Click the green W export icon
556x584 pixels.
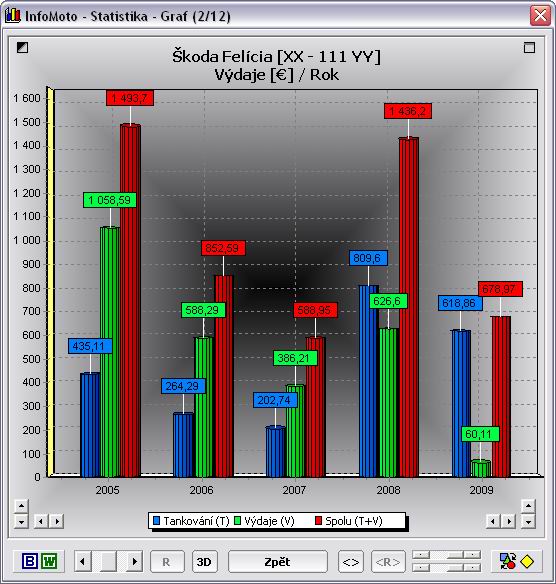click(x=49, y=561)
